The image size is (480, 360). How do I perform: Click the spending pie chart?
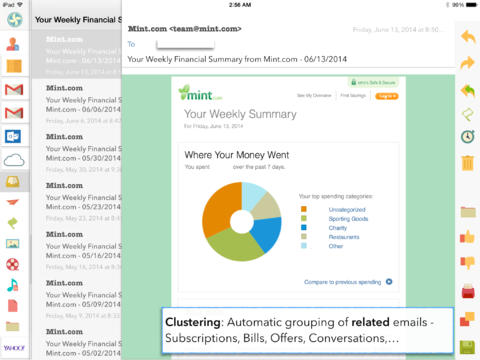pos(242,221)
